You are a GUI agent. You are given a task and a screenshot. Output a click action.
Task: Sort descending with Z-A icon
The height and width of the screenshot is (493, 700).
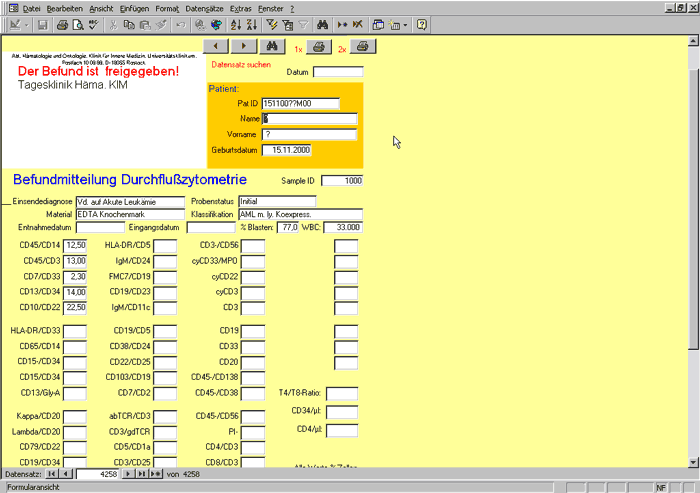pyautogui.click(x=252, y=25)
